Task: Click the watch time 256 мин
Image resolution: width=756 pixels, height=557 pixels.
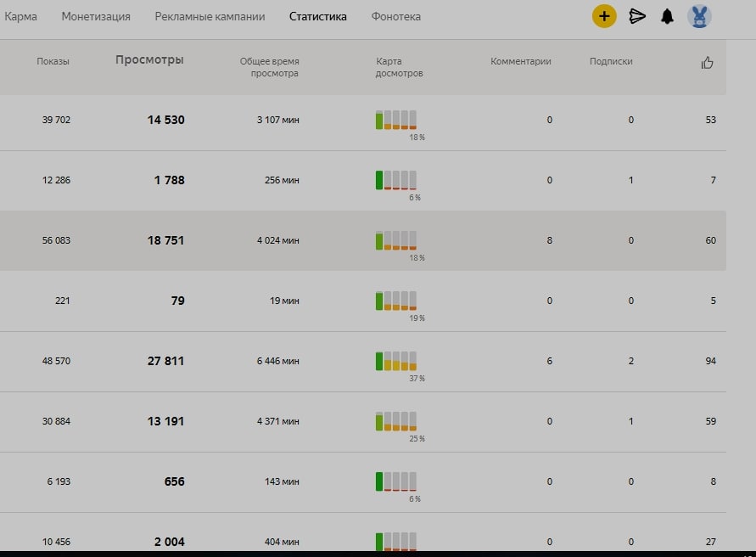Action: coord(282,180)
